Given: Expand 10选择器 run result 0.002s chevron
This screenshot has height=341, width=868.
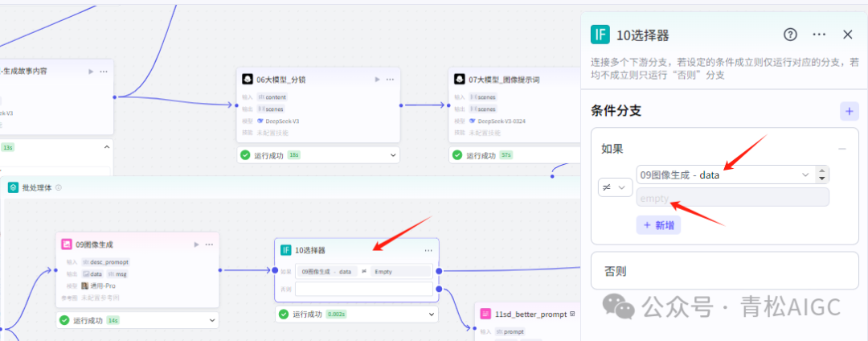Looking at the screenshot, I should point(432,314).
